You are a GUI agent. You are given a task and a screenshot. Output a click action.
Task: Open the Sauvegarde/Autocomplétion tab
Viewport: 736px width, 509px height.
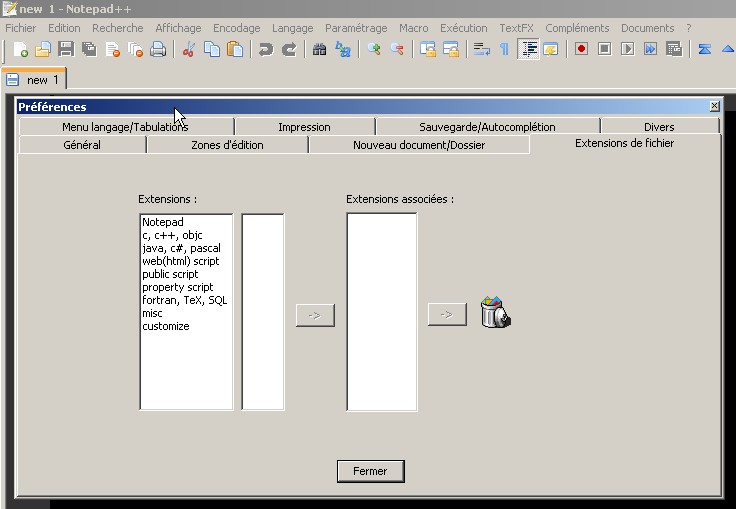[x=487, y=127]
